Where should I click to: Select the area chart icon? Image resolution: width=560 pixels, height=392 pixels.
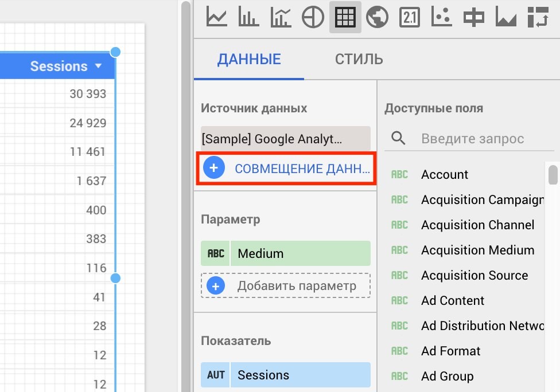point(505,17)
